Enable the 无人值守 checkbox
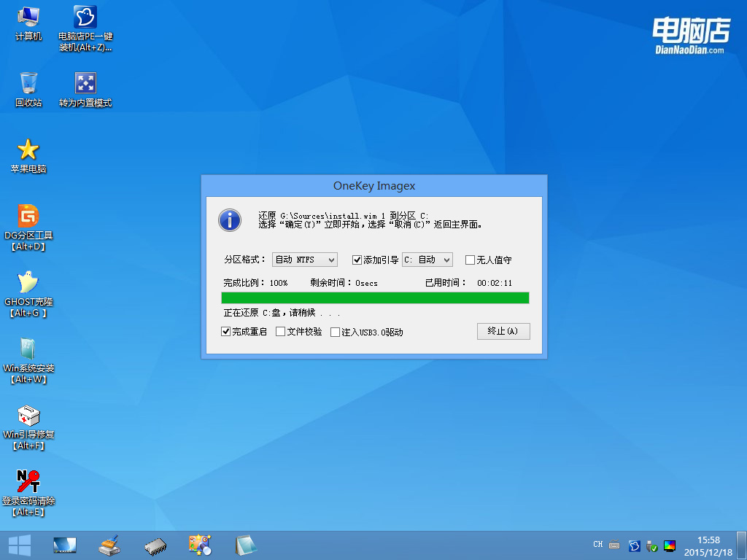The image size is (747, 560). [x=471, y=260]
